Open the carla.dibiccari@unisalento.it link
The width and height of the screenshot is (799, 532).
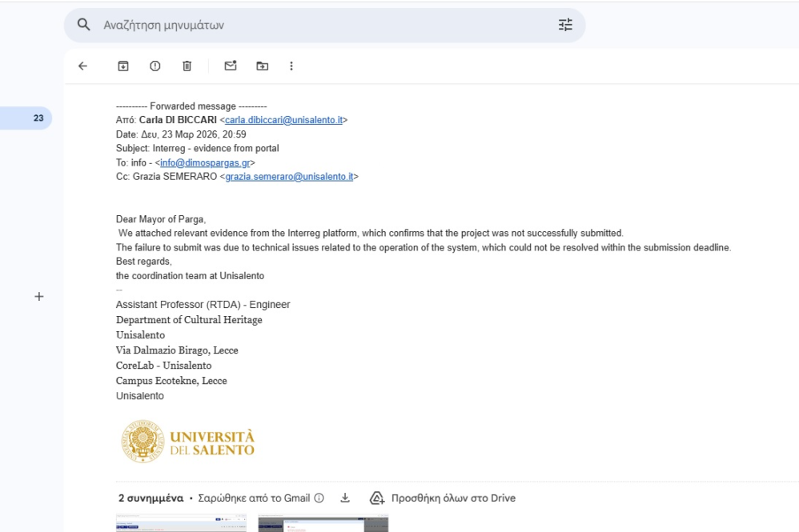(x=283, y=120)
